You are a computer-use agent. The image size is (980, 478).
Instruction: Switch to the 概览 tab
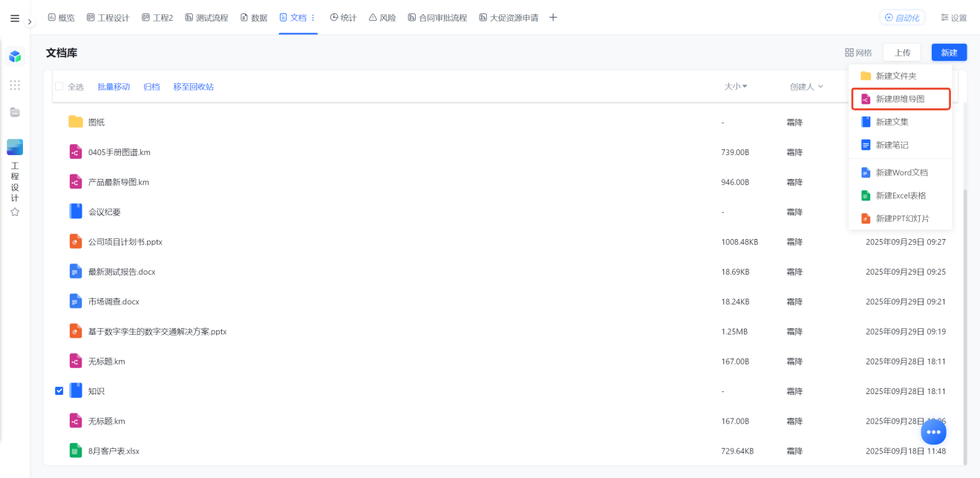(61, 18)
